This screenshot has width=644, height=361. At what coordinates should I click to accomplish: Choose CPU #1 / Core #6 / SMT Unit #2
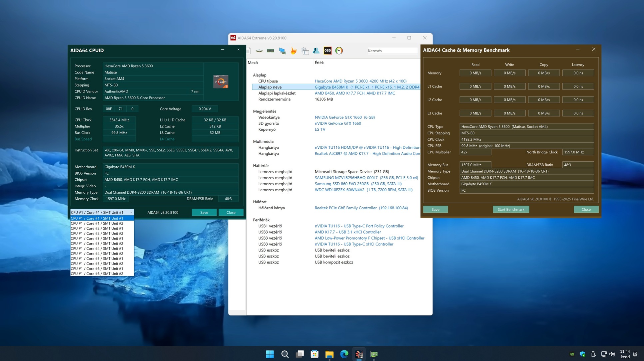click(97, 274)
